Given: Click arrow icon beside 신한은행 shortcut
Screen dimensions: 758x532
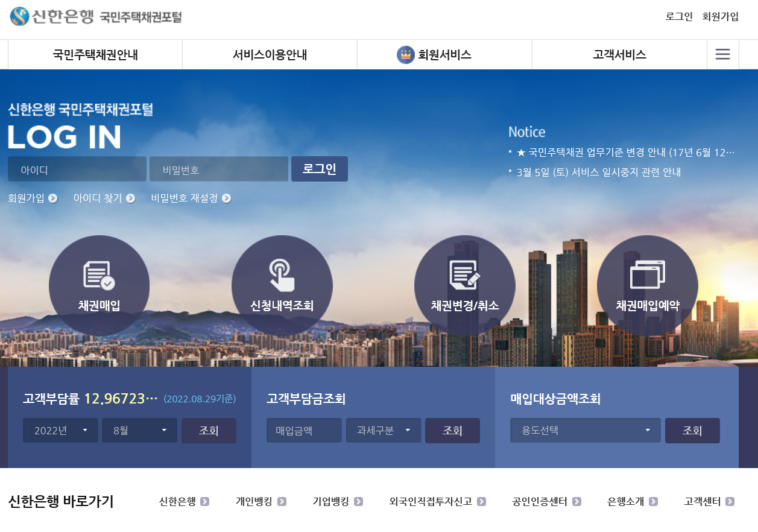Looking at the screenshot, I should point(204,501).
